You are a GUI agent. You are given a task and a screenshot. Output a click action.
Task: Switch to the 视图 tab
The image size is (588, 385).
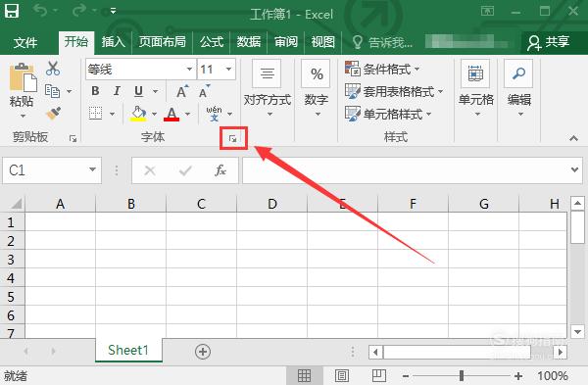(x=322, y=42)
